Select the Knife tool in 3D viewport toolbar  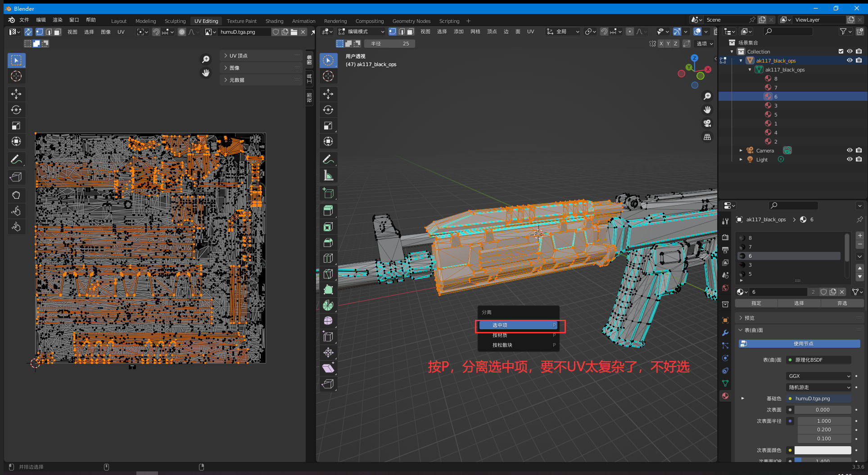click(328, 274)
